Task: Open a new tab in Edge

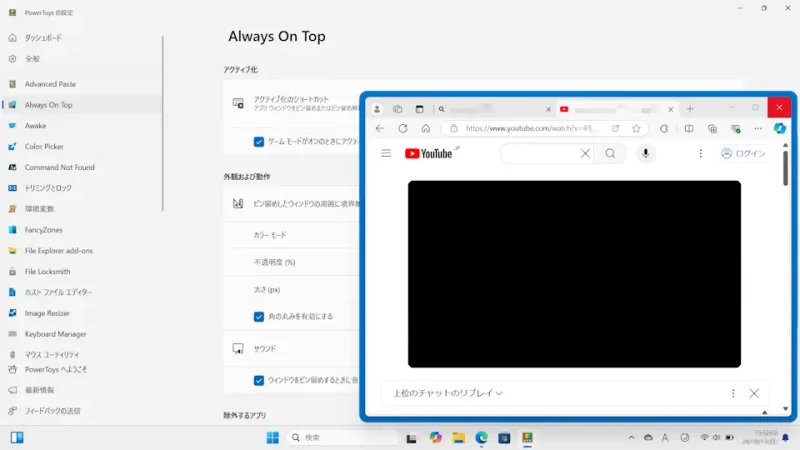Action: tap(690, 109)
